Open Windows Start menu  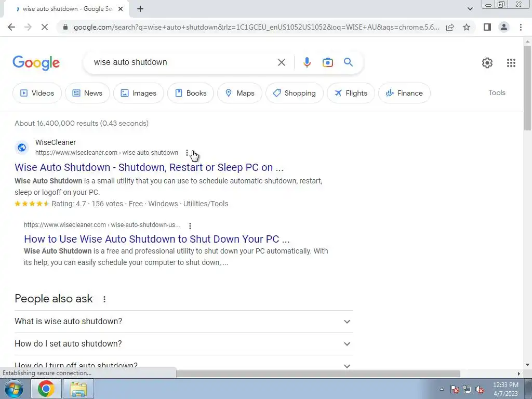click(x=14, y=389)
